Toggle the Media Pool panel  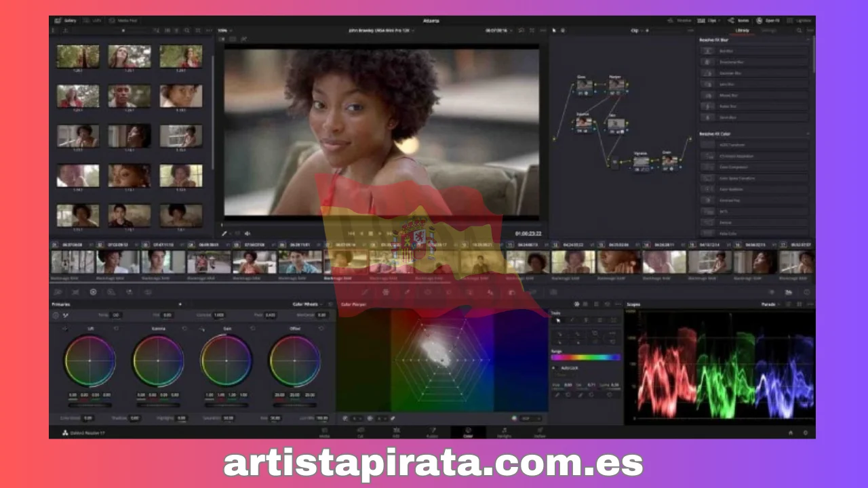pyautogui.click(x=122, y=20)
